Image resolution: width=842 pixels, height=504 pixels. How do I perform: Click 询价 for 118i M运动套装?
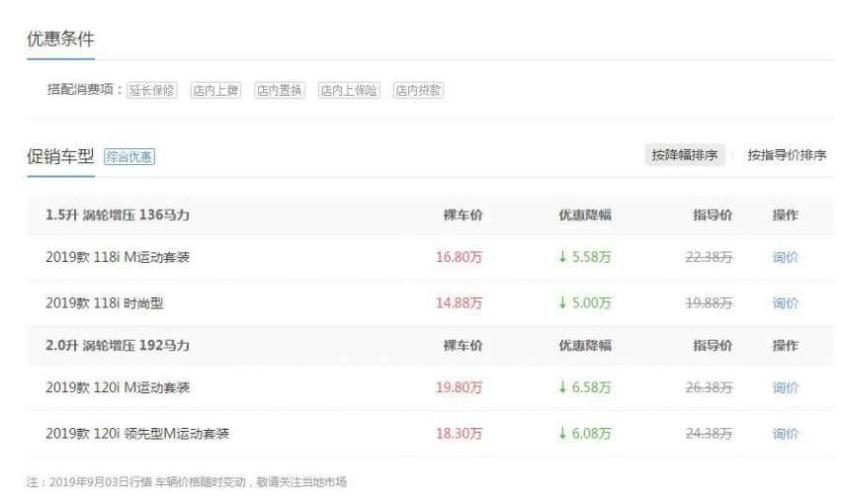785,258
